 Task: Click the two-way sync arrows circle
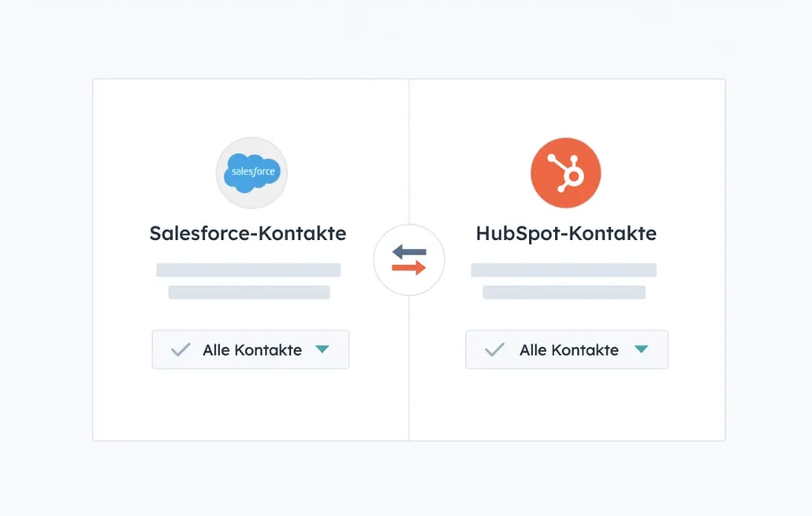click(409, 260)
